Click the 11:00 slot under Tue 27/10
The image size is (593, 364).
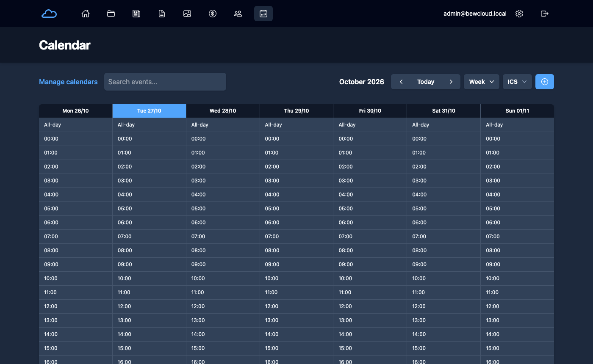tap(149, 292)
